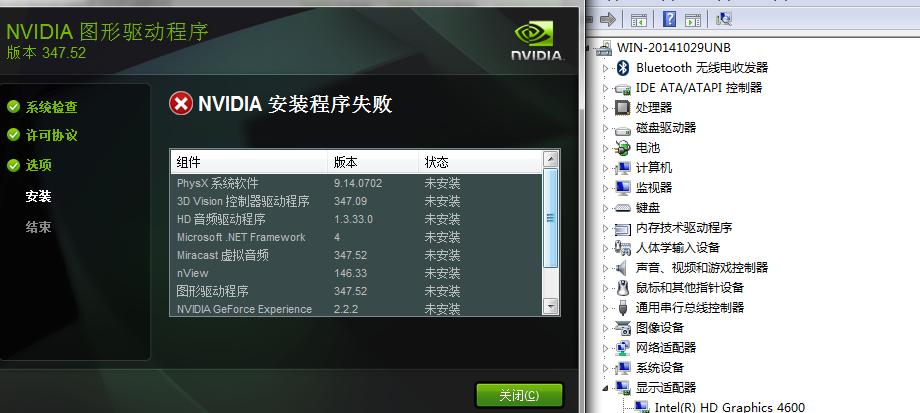Click the 版本 347.52 subtitle text
The image size is (920, 413).
click(x=46, y=53)
